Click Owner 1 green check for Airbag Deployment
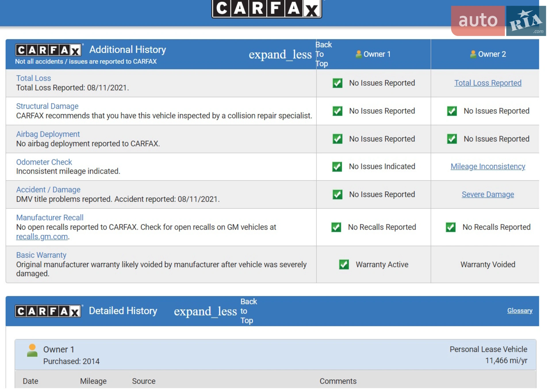Image resolution: width=552 pixels, height=392 pixels. (338, 139)
